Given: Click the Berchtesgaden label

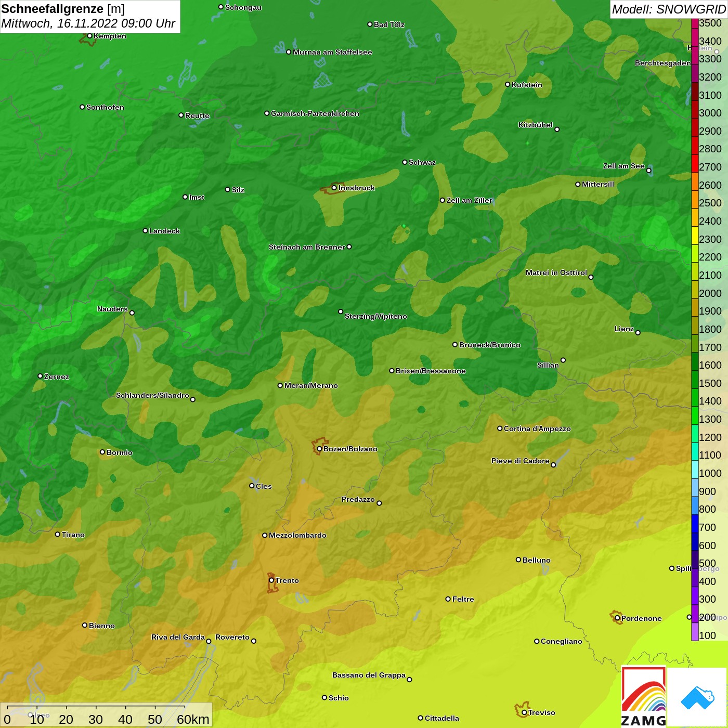Looking at the screenshot, I should click(663, 63).
